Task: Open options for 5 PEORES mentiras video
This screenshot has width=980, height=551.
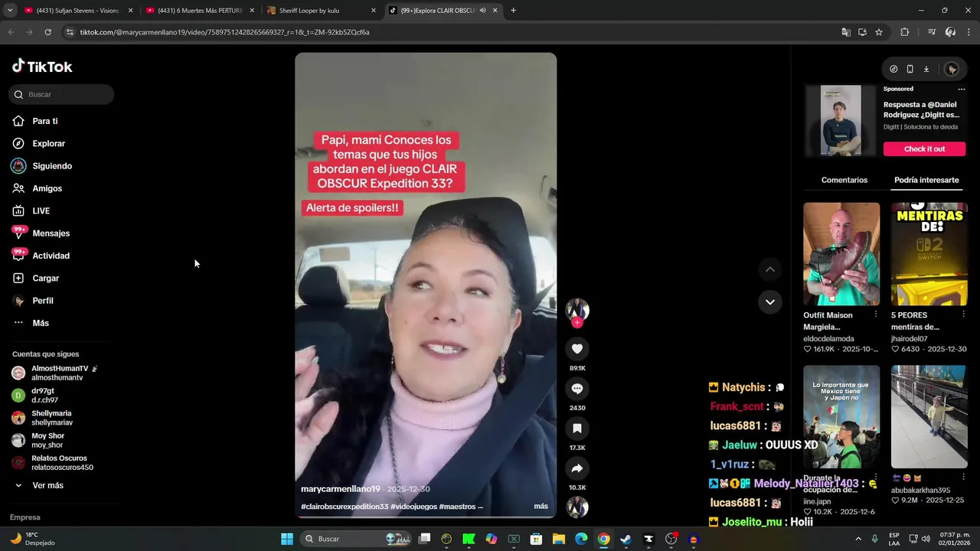Action: (x=964, y=315)
